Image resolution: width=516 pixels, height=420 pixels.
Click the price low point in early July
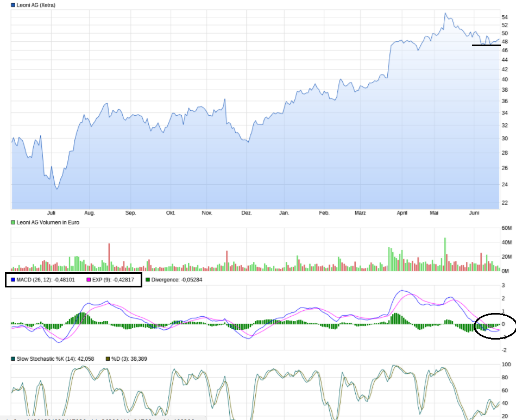pos(57,189)
